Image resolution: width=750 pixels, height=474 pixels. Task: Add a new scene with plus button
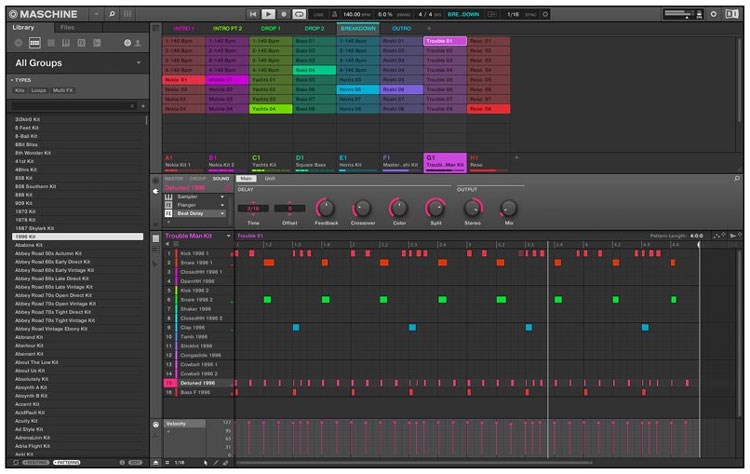pos(429,29)
